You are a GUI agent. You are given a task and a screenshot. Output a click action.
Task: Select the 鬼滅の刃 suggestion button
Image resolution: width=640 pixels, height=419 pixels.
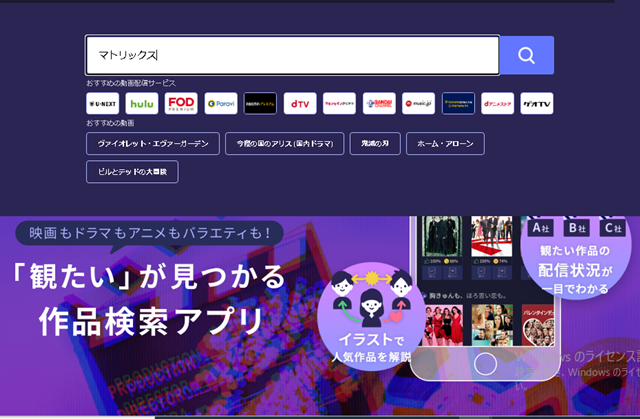pos(375,144)
